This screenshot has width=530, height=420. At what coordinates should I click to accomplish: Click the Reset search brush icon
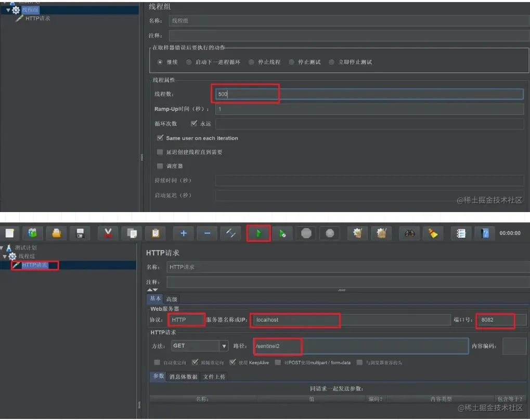433,233
